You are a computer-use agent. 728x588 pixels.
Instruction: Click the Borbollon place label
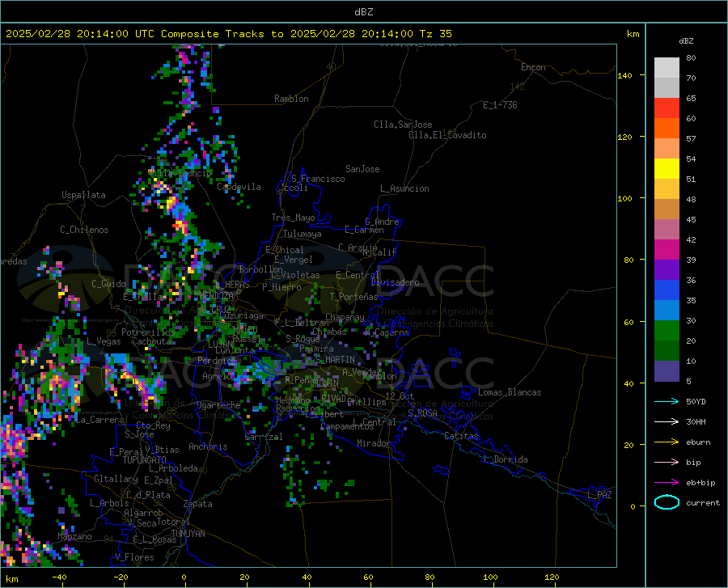(261, 269)
